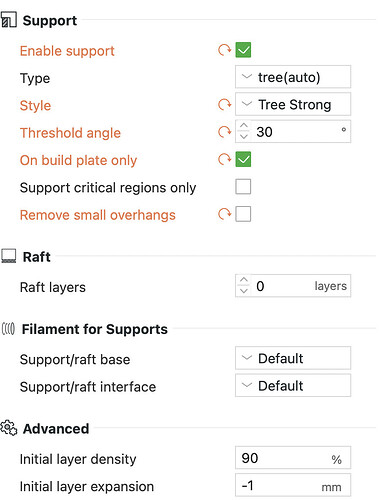Open the Support/raft interface filament dropdown
This screenshot has width=384, height=500.
click(x=293, y=386)
